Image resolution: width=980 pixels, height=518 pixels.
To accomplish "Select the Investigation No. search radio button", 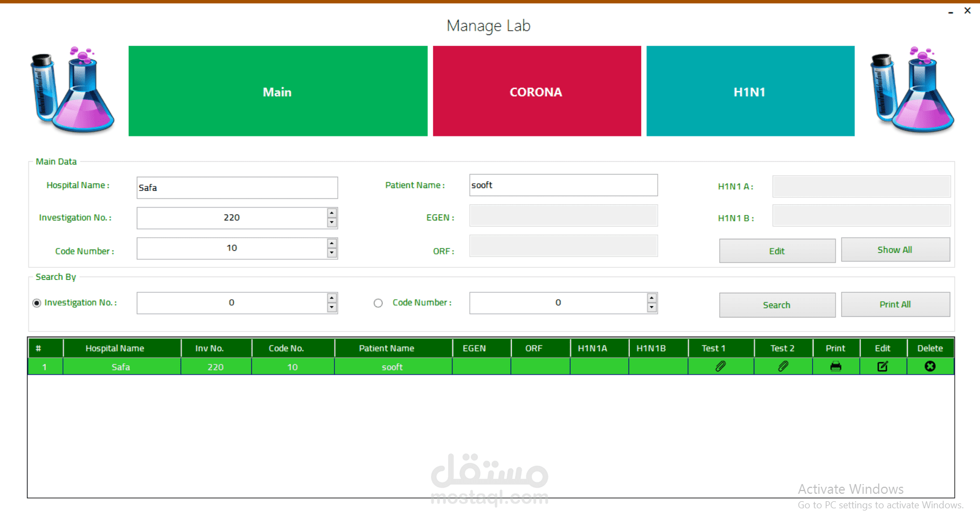I will coord(37,303).
